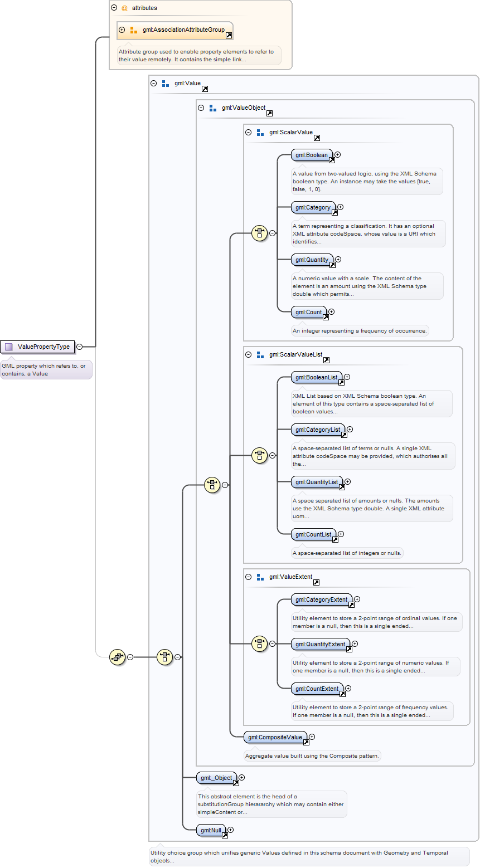Select the ValuePropertyType complex type box
The image size is (480, 868).
(x=37, y=347)
